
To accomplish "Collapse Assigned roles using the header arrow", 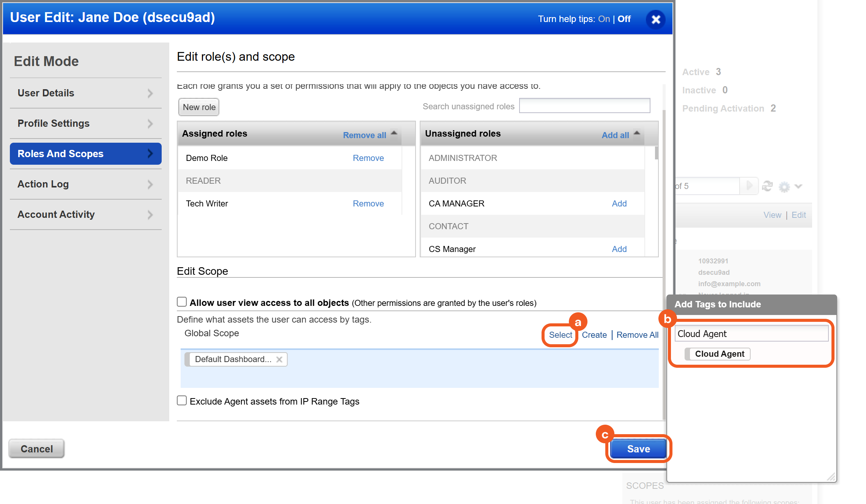I will tap(394, 133).
